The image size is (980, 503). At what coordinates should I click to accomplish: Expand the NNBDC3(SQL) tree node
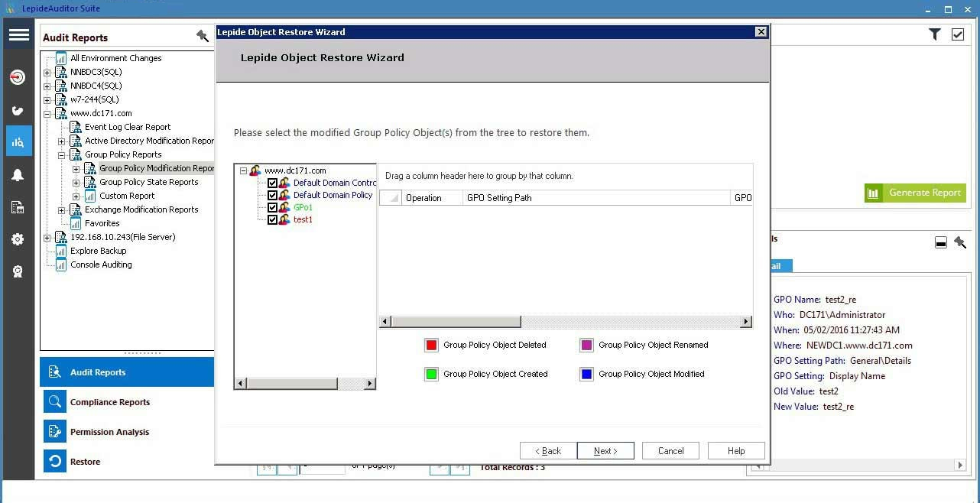47,73
